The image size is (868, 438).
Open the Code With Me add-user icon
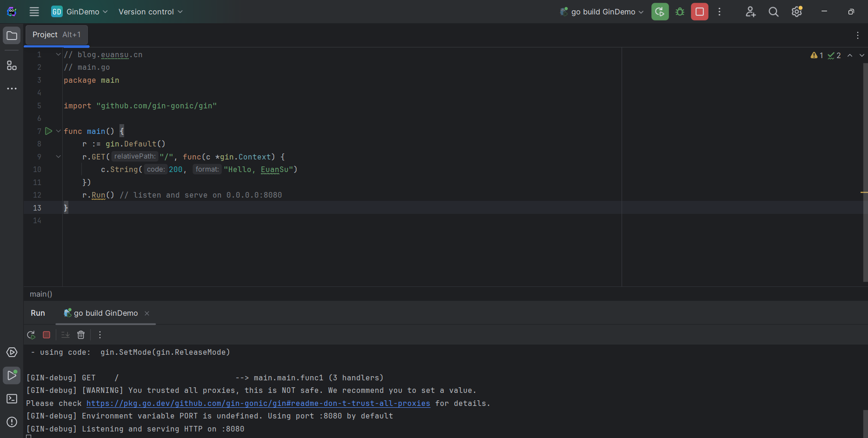[750, 12]
